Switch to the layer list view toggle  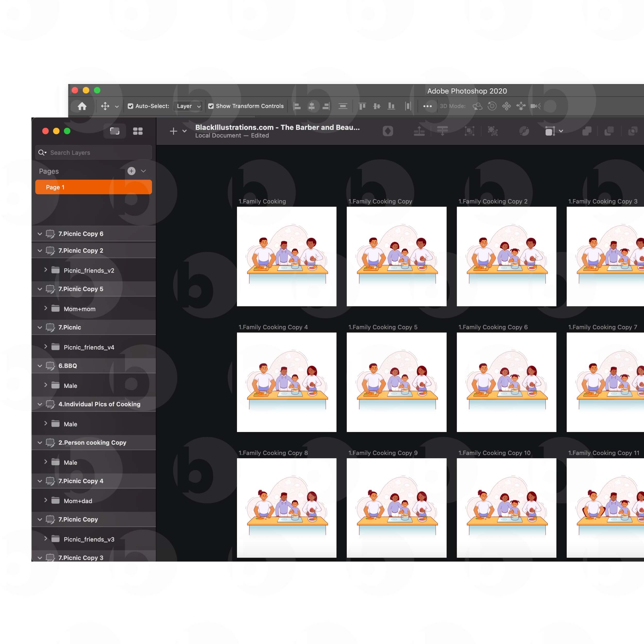115,131
